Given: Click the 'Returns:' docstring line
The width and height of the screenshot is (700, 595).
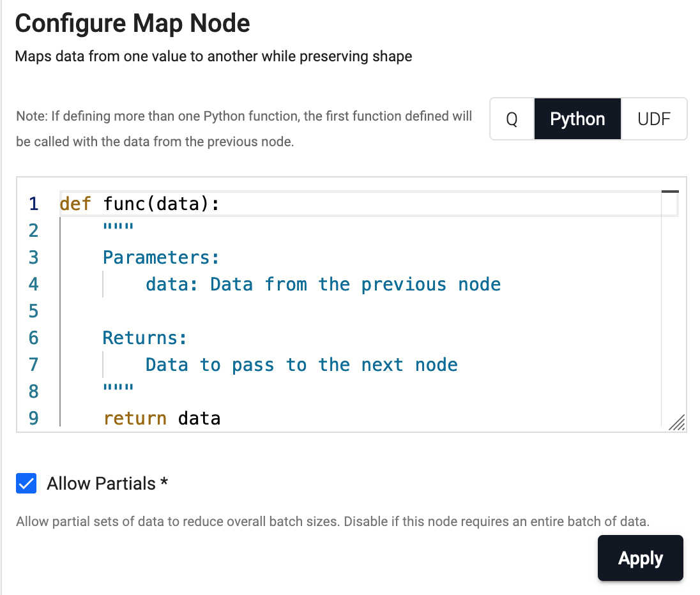Looking at the screenshot, I should click(144, 338).
